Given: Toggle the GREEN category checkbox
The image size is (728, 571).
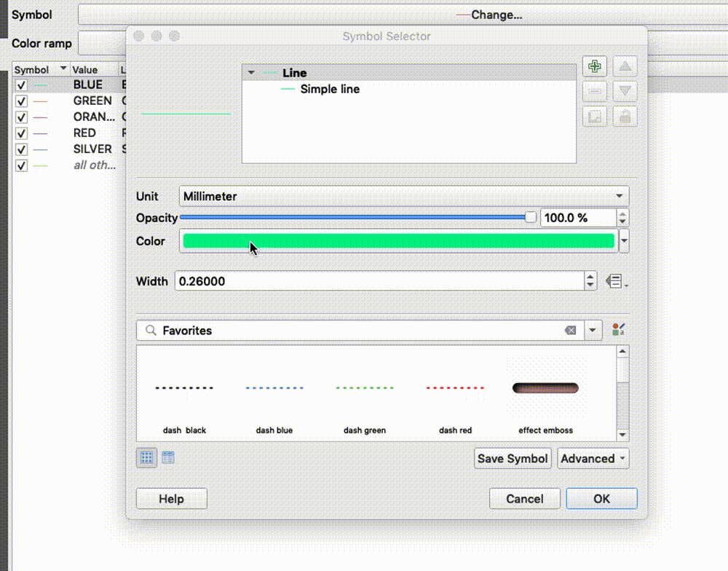Looking at the screenshot, I should (x=21, y=101).
